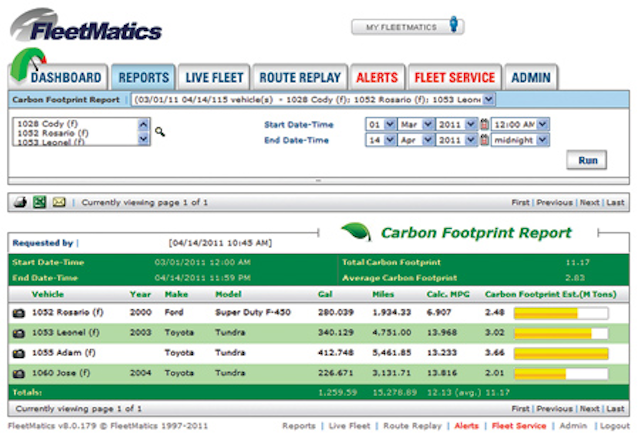Viewport: 640px width, 434px height.
Task: Click the 412.748 gallons value
Action: point(336,353)
